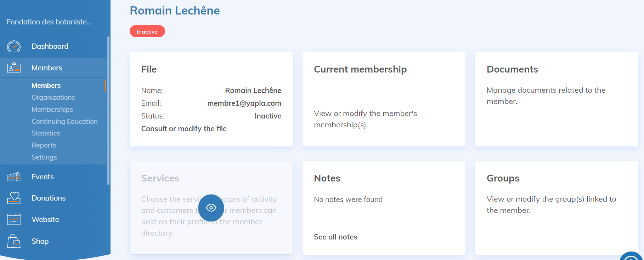
Task: Click the Events ticket icon
Action: pyautogui.click(x=14, y=177)
